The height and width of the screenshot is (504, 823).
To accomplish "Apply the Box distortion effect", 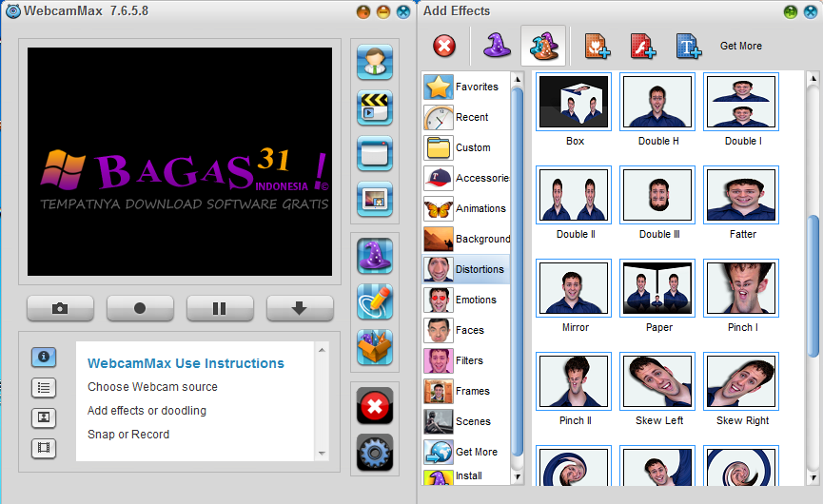I will [x=574, y=102].
